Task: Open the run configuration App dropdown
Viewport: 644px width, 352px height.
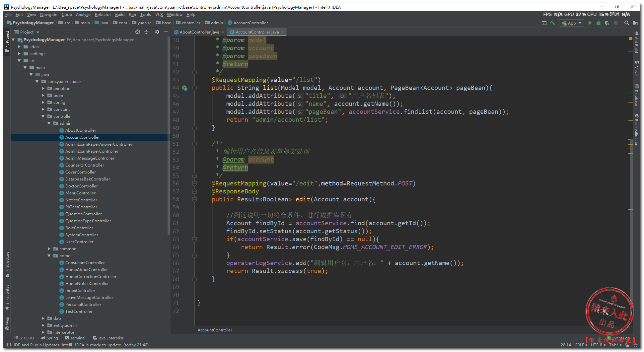Action: [x=571, y=23]
